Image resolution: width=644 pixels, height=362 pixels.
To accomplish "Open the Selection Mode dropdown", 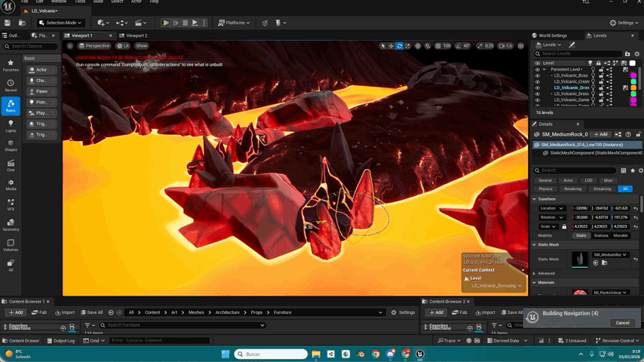I will [x=60, y=23].
